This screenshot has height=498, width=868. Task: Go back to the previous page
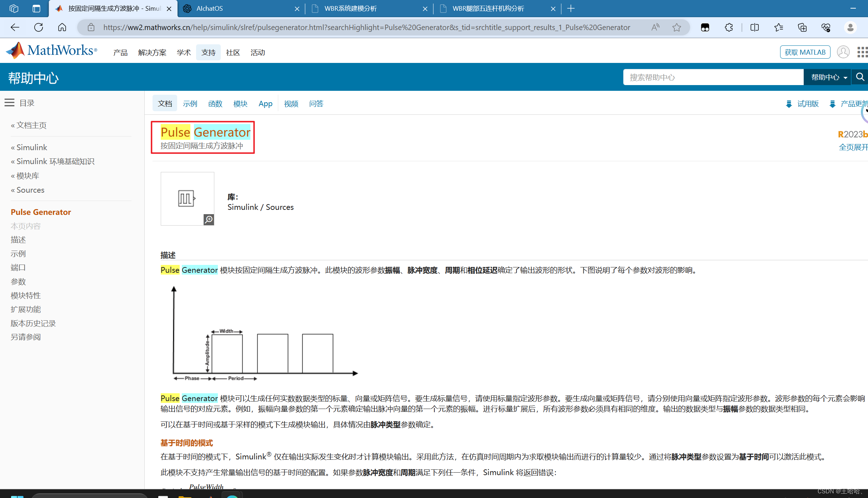(x=15, y=28)
